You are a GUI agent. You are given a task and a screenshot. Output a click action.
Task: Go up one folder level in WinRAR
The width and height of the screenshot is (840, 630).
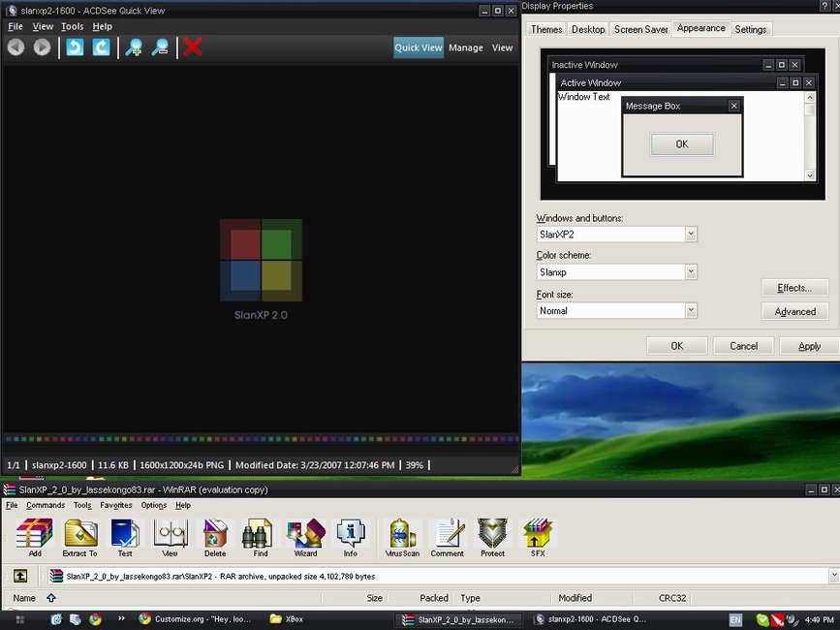click(x=20, y=576)
